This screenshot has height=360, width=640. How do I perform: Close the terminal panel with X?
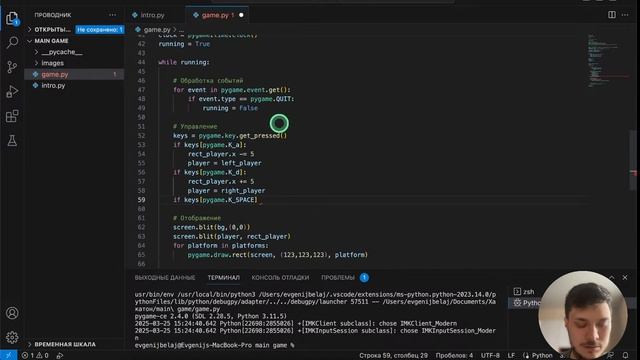point(625,278)
